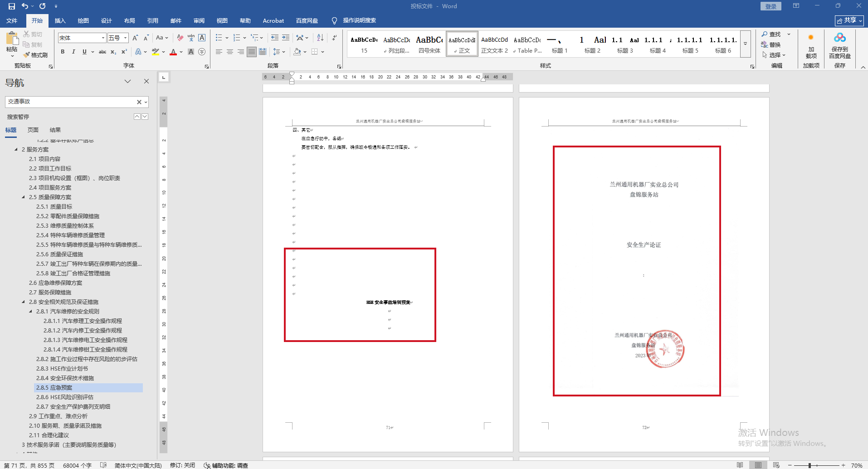Jump to heading '2.3 项目机构设置'
868x469 pixels.
pyautogui.click(x=74, y=178)
